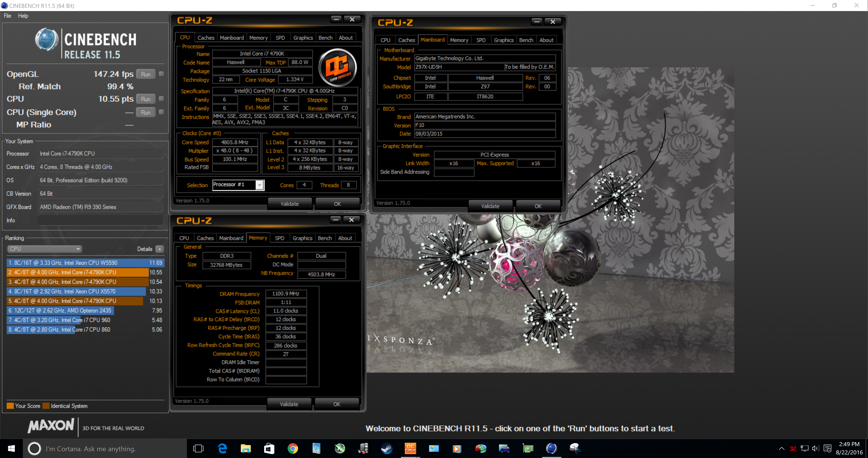The height and width of the screenshot is (458, 868).
Task: Open the green jet plane taskbar icon
Action: pos(340,448)
